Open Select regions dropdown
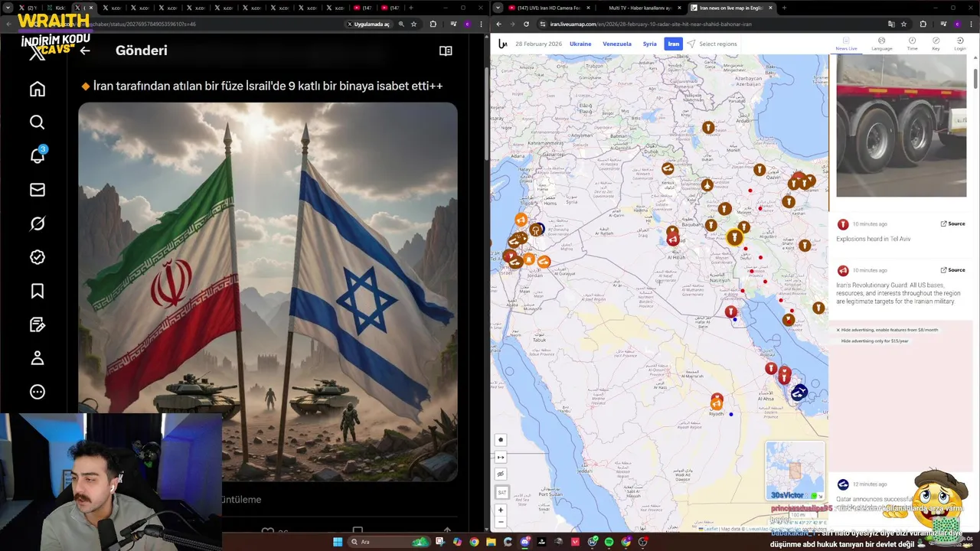The image size is (980, 551). click(x=712, y=44)
